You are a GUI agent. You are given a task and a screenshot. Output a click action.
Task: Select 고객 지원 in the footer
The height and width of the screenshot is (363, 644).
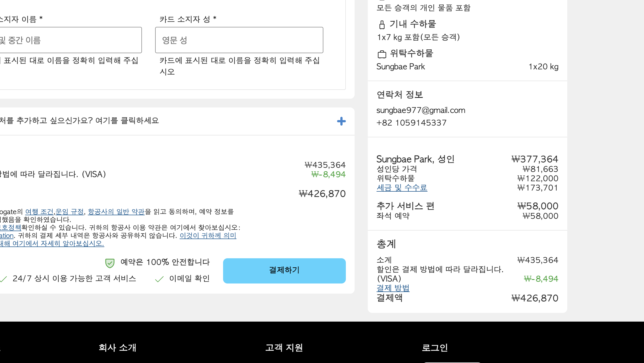pos(284,348)
